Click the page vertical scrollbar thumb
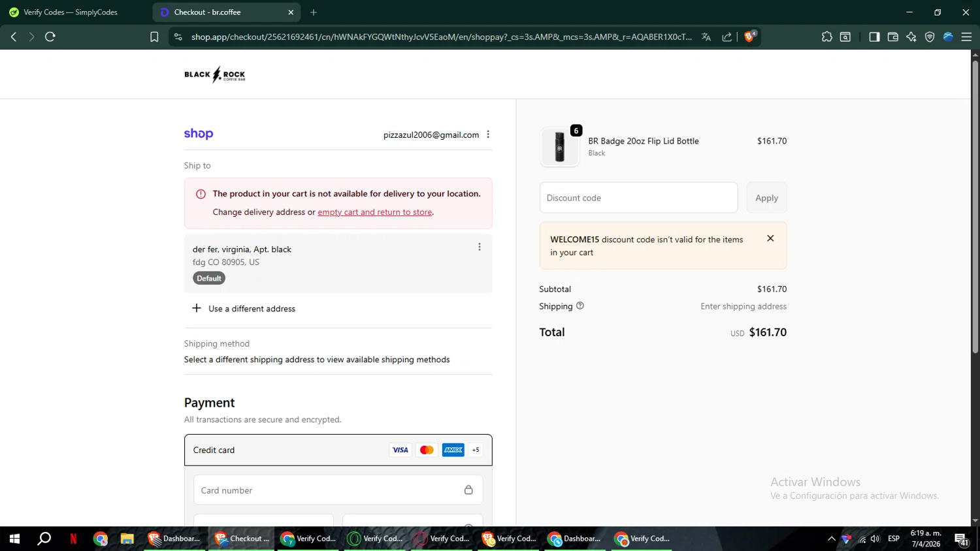 click(975, 207)
